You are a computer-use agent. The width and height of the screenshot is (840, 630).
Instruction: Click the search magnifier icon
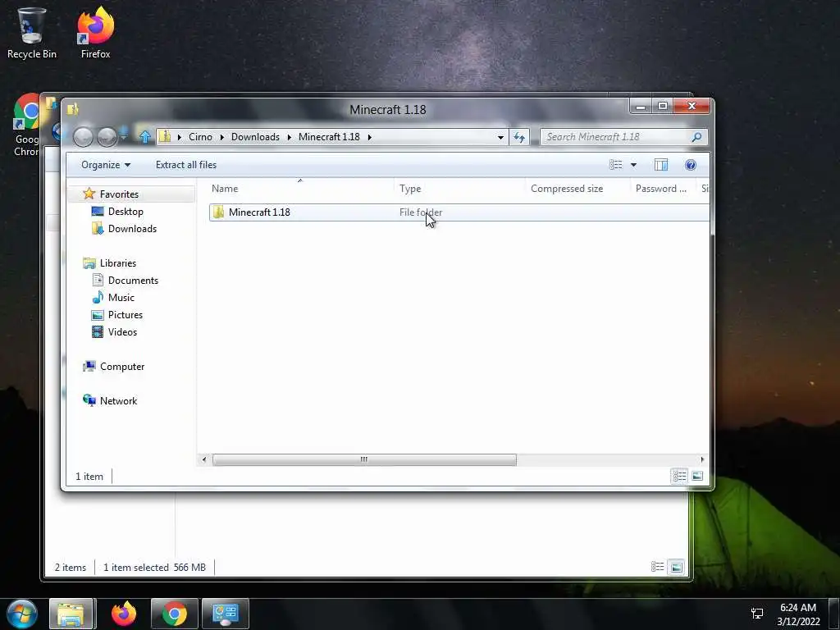(x=697, y=137)
